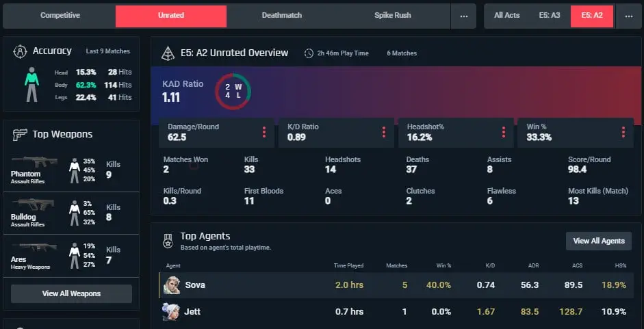Viewport: 644px width, 329px height.
Task: Expand more acts ellipsis
Action: (x=628, y=16)
